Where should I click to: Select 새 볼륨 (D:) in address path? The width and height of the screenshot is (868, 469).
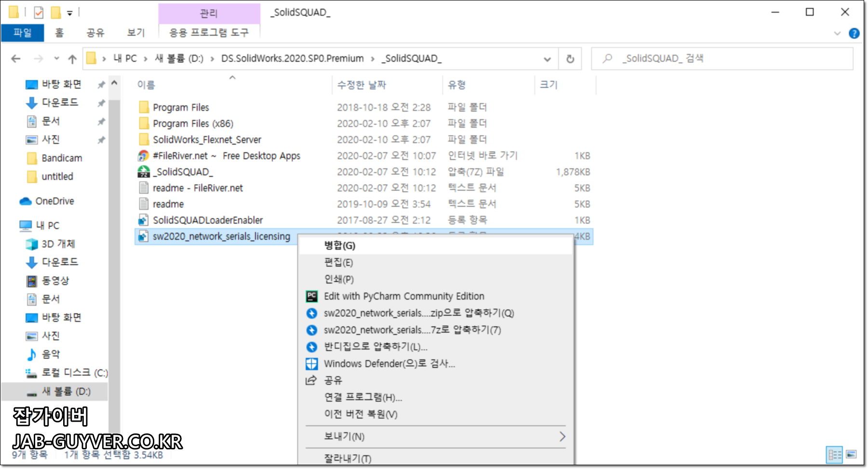coord(179,58)
